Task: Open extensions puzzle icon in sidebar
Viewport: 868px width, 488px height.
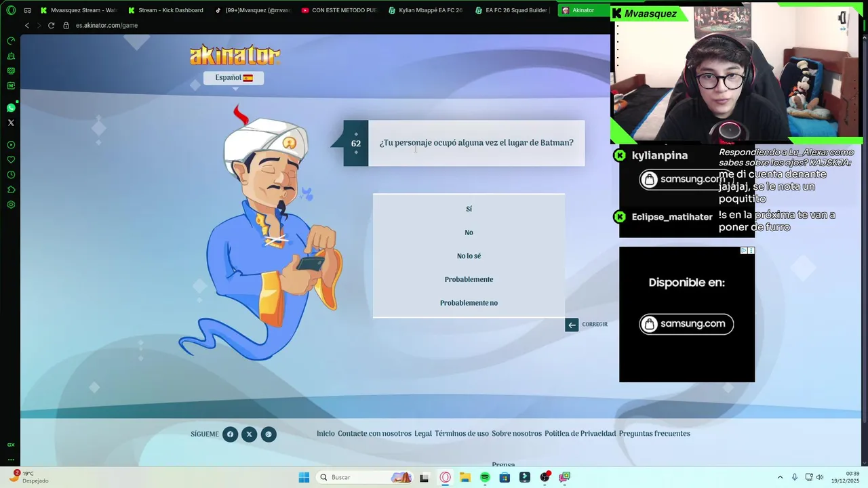Action: 11,190
